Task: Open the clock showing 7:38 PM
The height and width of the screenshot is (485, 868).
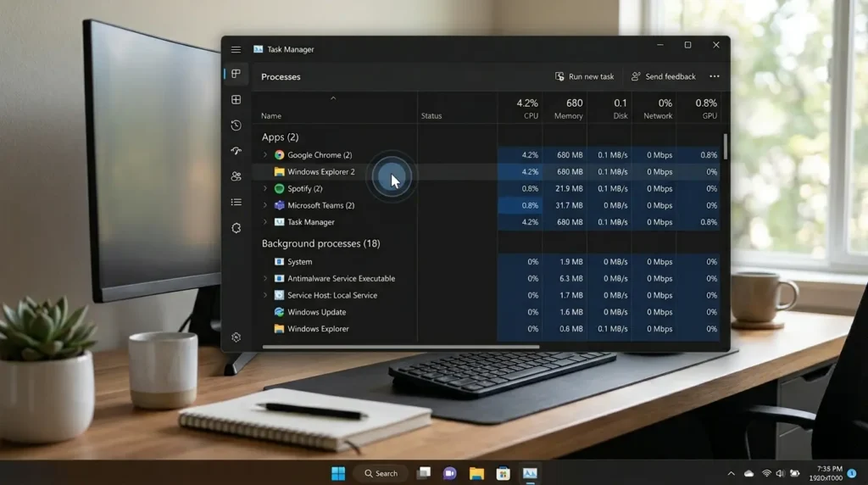Action: pos(826,473)
